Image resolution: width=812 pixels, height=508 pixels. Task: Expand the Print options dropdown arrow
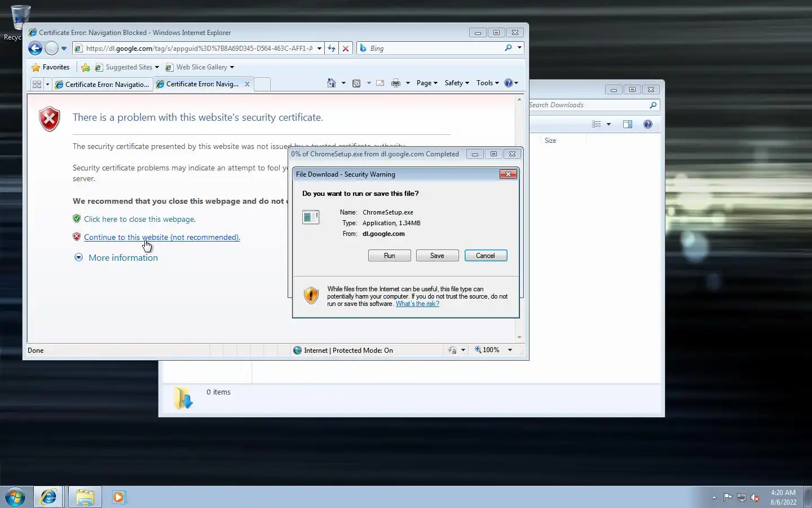click(x=408, y=83)
